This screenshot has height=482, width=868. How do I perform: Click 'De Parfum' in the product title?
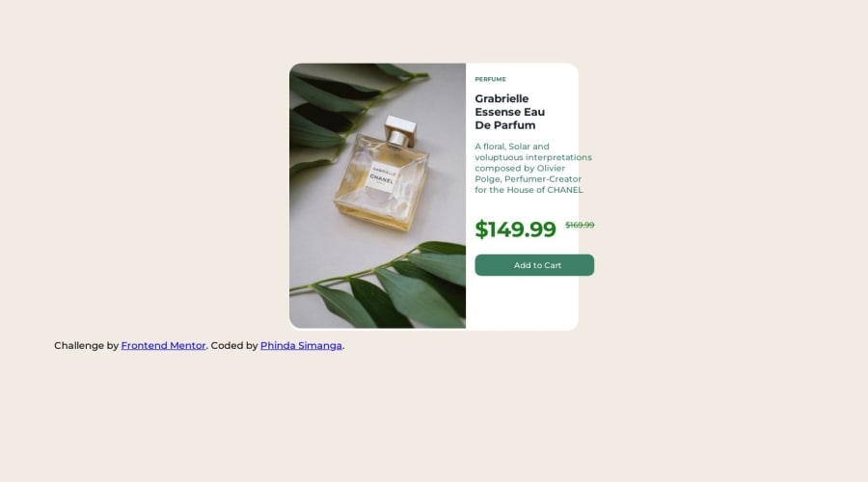click(x=504, y=125)
